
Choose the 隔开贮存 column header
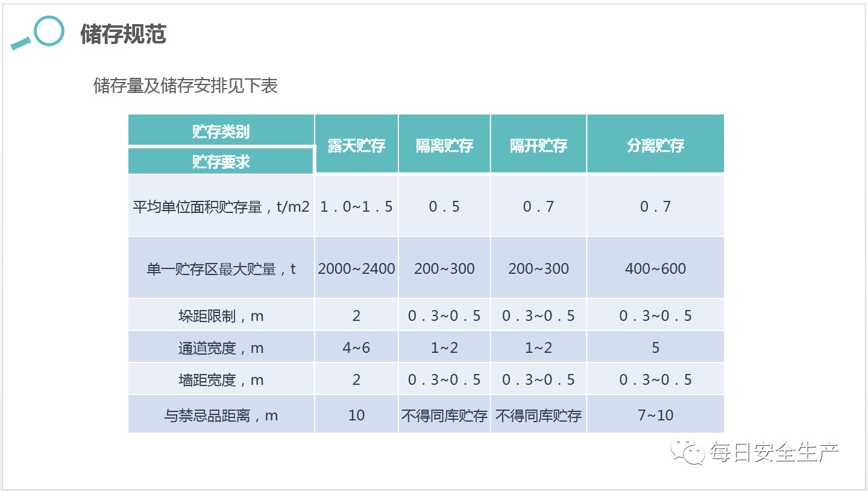[x=538, y=145]
